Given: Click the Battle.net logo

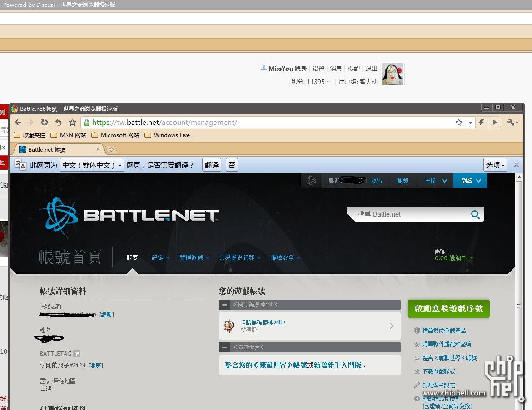Looking at the screenshot, I should point(130,216).
